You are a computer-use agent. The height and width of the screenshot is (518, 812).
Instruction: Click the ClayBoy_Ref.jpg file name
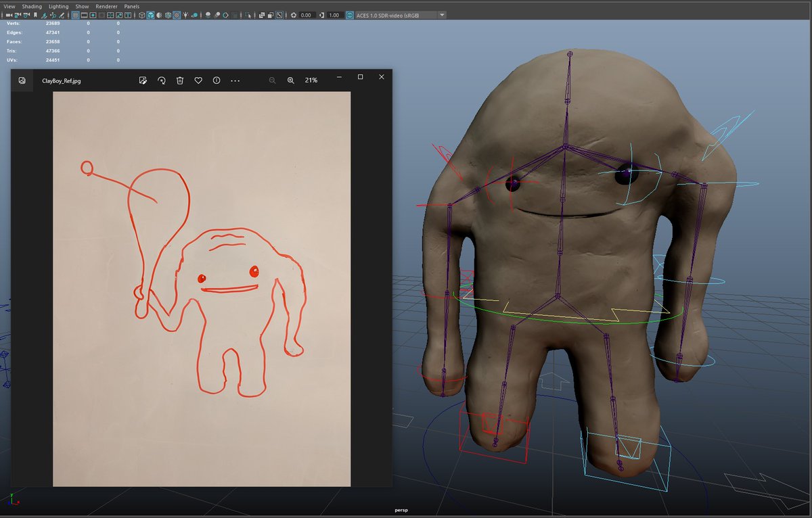coord(62,80)
